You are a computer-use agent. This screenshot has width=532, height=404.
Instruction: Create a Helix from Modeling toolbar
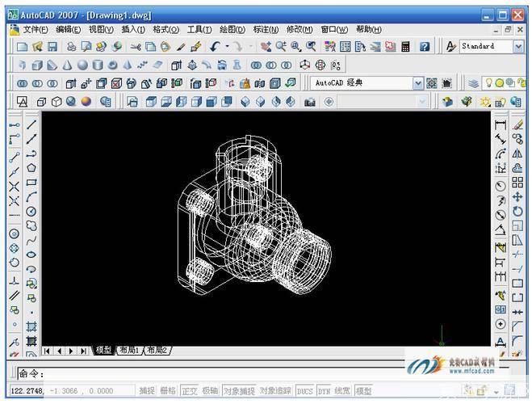point(143,65)
